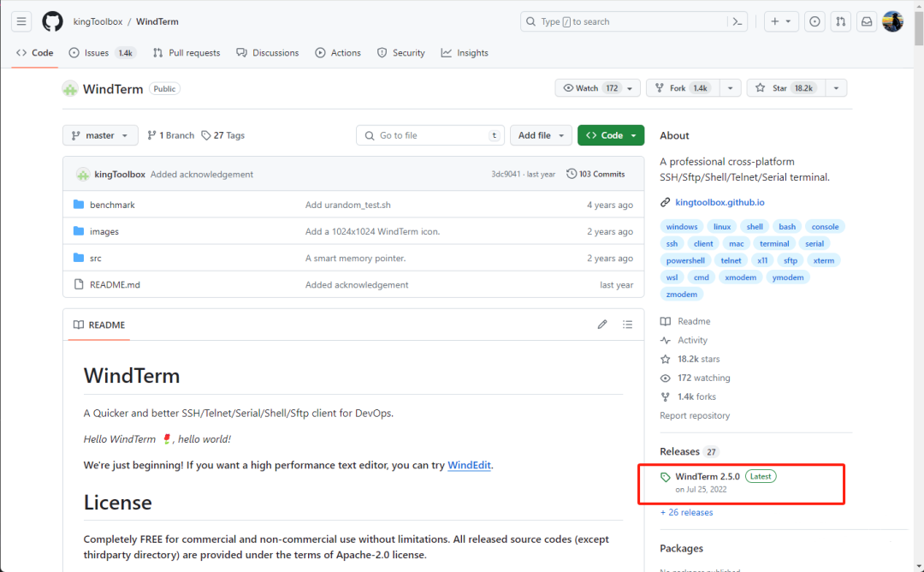This screenshot has width=924, height=572.
Task: Open the issues inbox icon in header
Action: click(814, 21)
